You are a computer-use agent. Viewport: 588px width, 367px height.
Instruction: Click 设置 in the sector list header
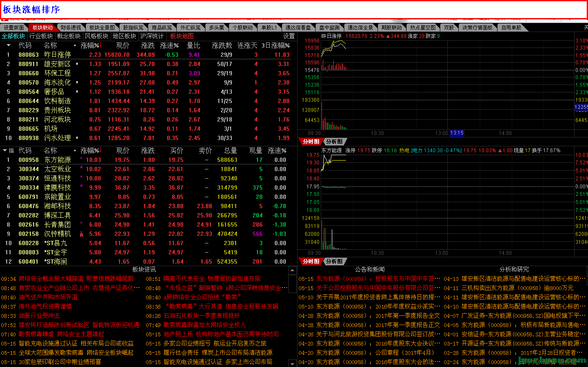289,36
